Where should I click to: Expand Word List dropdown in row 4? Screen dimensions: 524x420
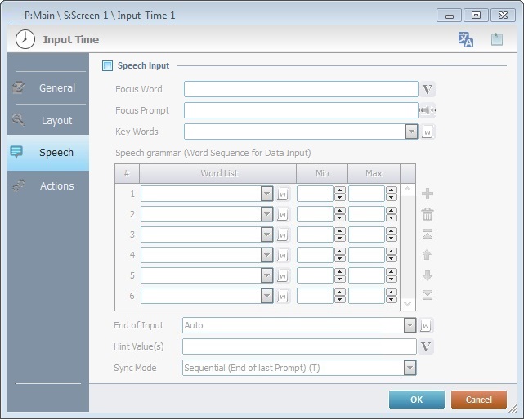[266, 255]
